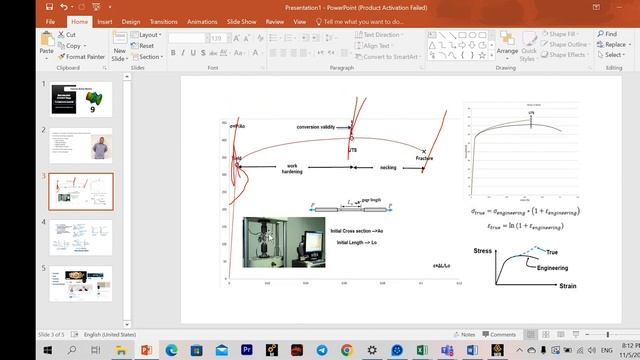Image resolution: width=640 pixels, height=360 pixels.
Task: Open the Section dropdown
Action: click(x=148, y=57)
